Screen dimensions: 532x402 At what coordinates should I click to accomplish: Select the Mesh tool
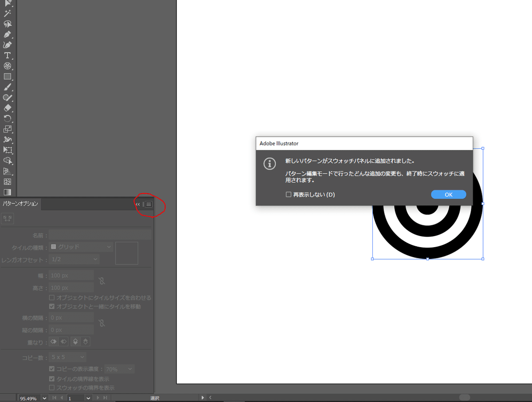(x=8, y=181)
